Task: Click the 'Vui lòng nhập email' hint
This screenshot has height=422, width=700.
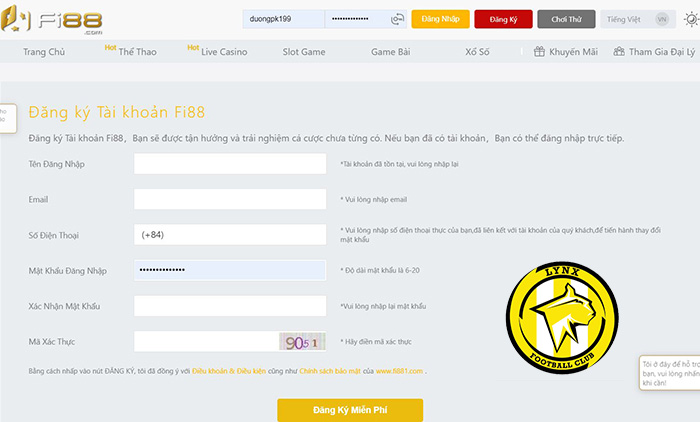Action: [x=374, y=200]
